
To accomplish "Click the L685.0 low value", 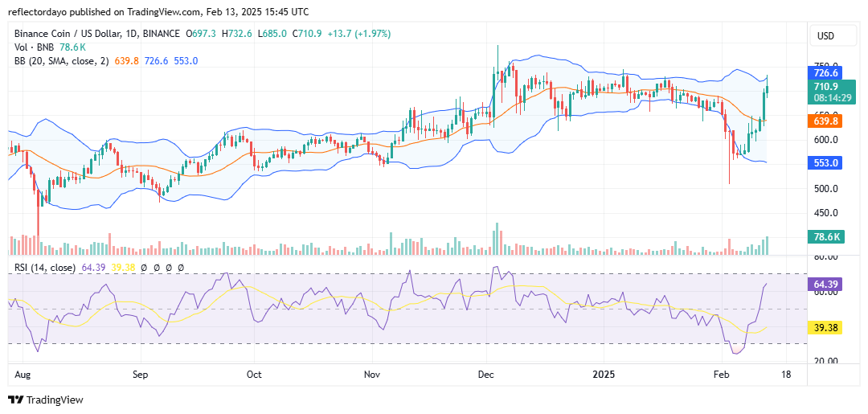I will click(272, 34).
